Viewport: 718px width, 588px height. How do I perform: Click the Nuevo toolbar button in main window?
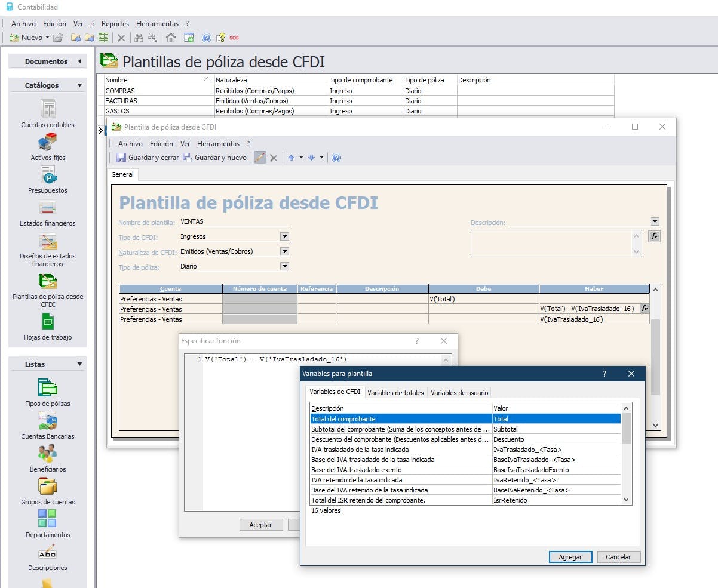[x=26, y=38]
